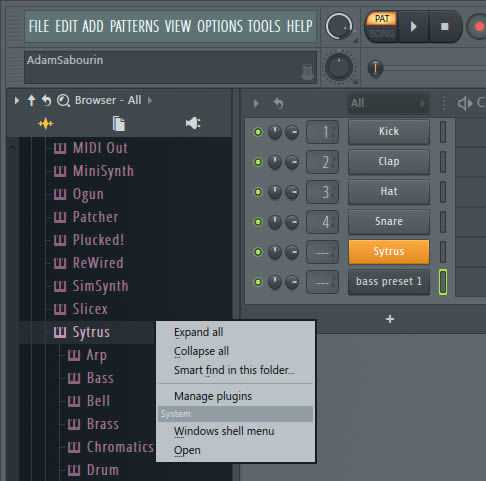Select the plugin database tab icon

pos(46,124)
